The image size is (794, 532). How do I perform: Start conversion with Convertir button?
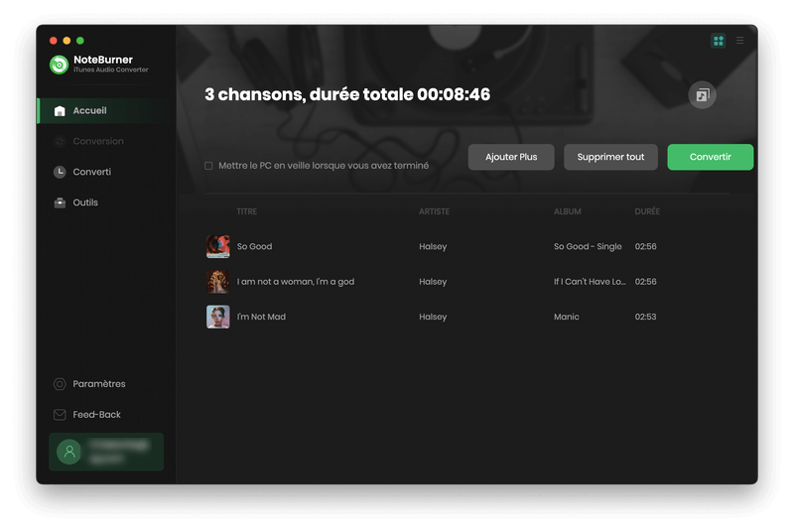[710, 157]
